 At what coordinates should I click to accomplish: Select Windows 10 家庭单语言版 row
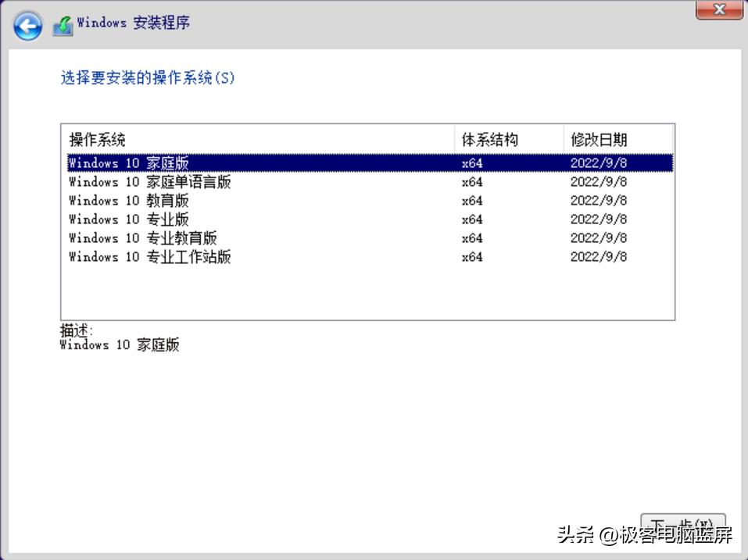(x=370, y=181)
